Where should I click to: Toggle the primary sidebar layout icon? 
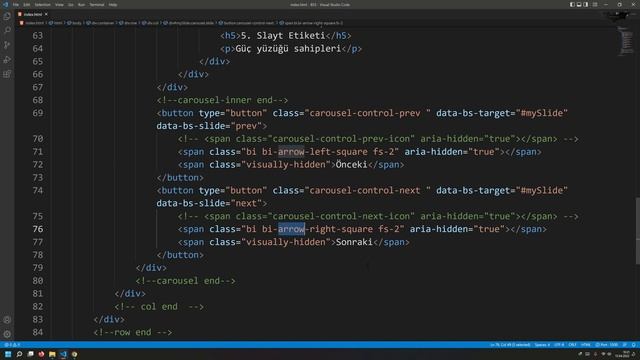click(572, 4)
